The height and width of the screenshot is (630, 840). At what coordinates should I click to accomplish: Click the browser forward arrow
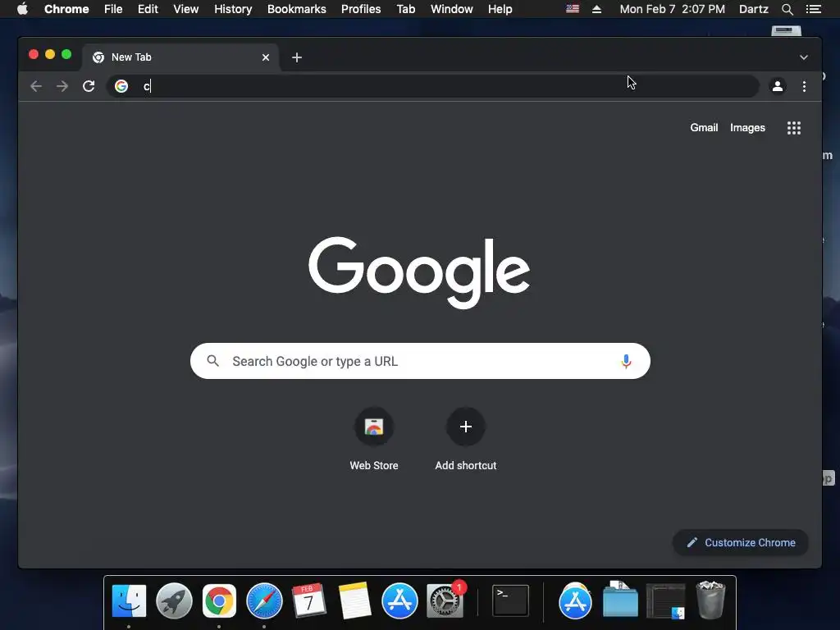point(62,86)
